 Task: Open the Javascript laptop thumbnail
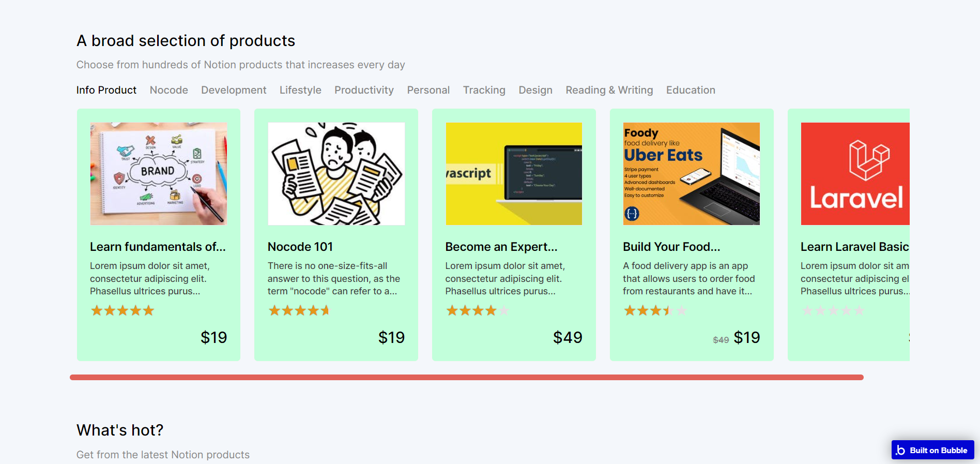tap(514, 174)
